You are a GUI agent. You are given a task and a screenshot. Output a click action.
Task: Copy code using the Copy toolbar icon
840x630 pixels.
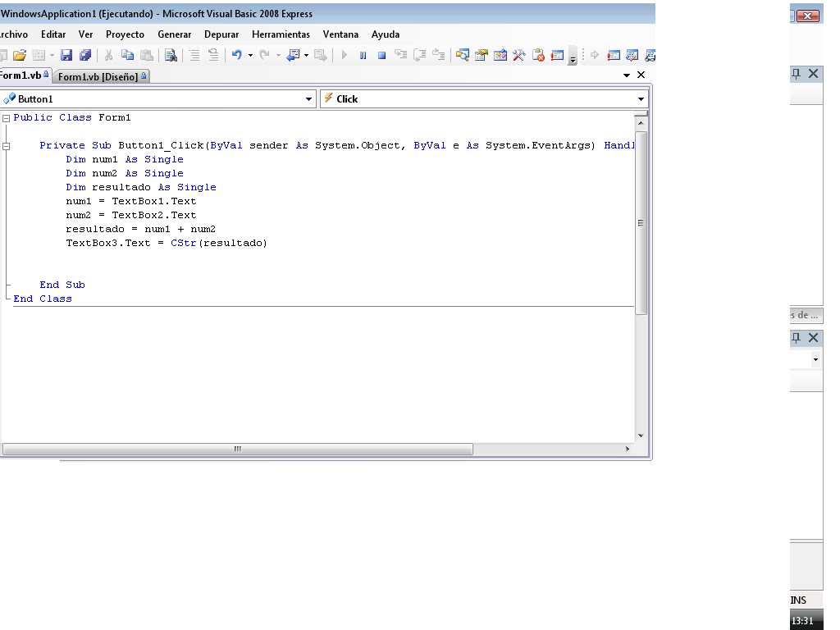129,55
